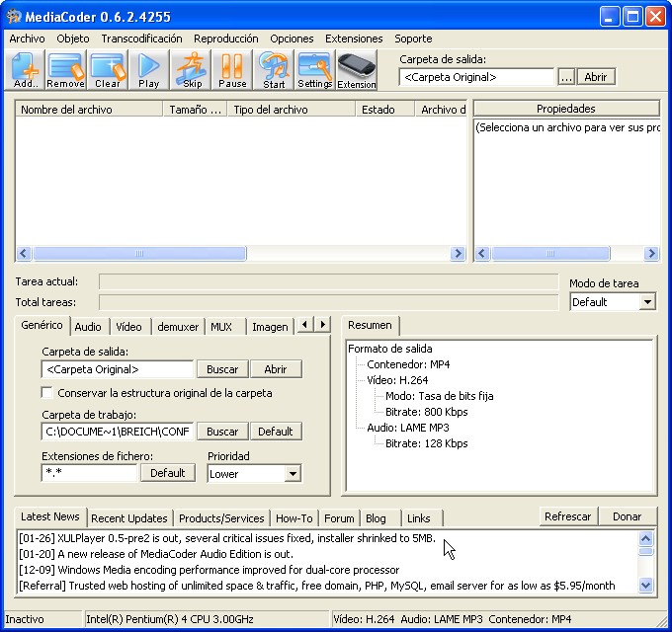672x632 pixels.
Task: Click the Skip toolbar icon
Action: (191, 70)
